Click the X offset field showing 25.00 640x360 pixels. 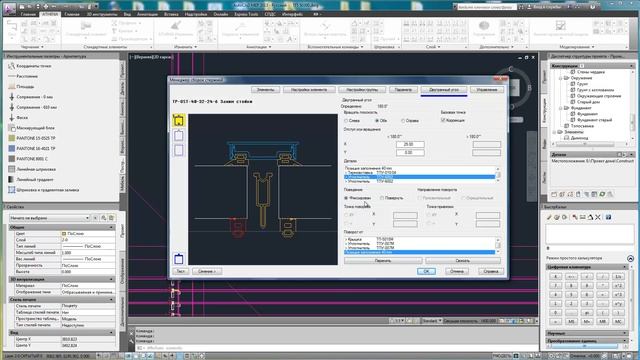coord(410,144)
